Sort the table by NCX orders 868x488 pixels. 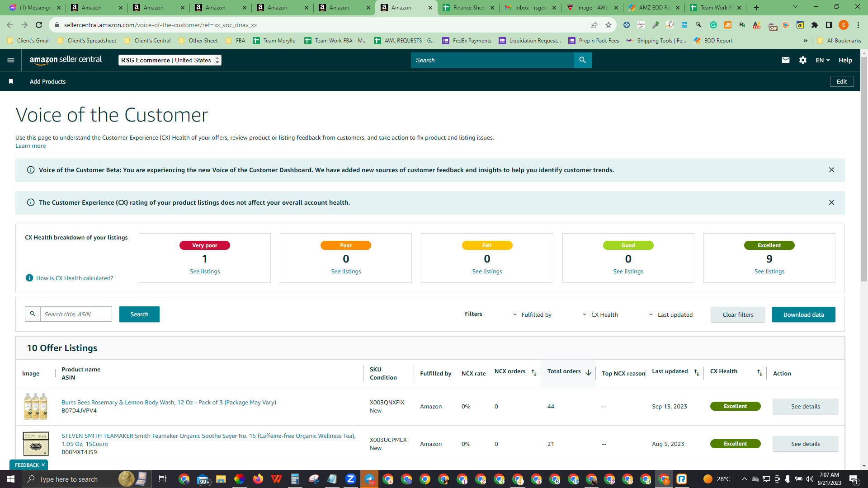(x=534, y=372)
